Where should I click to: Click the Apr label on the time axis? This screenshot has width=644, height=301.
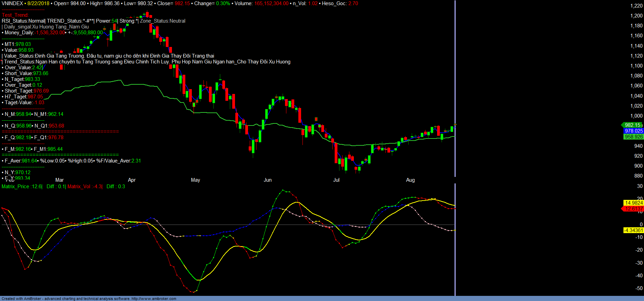(x=132, y=180)
